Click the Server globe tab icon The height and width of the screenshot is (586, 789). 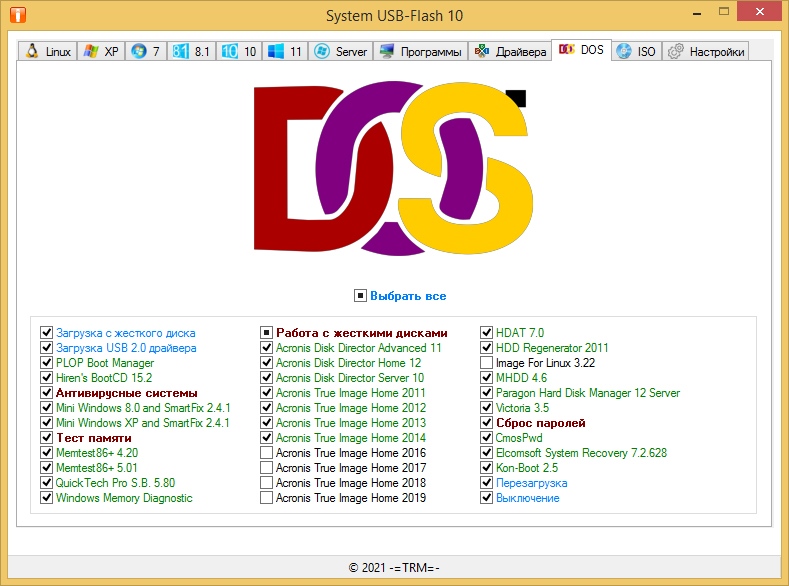click(322, 51)
